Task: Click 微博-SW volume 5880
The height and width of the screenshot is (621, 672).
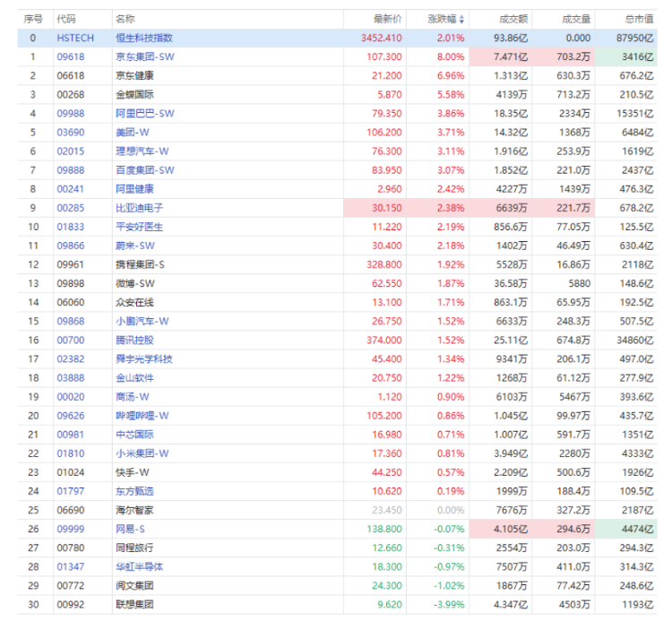Action: point(580,283)
